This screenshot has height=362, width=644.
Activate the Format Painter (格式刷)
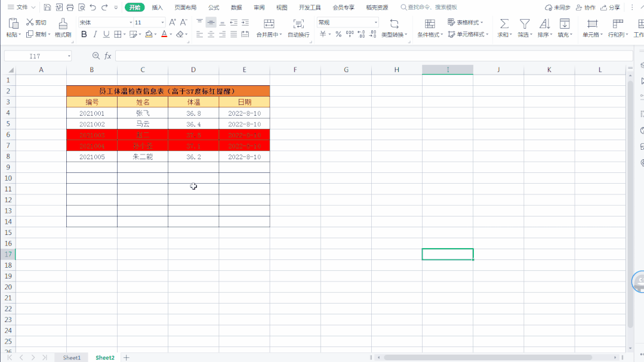(63, 27)
